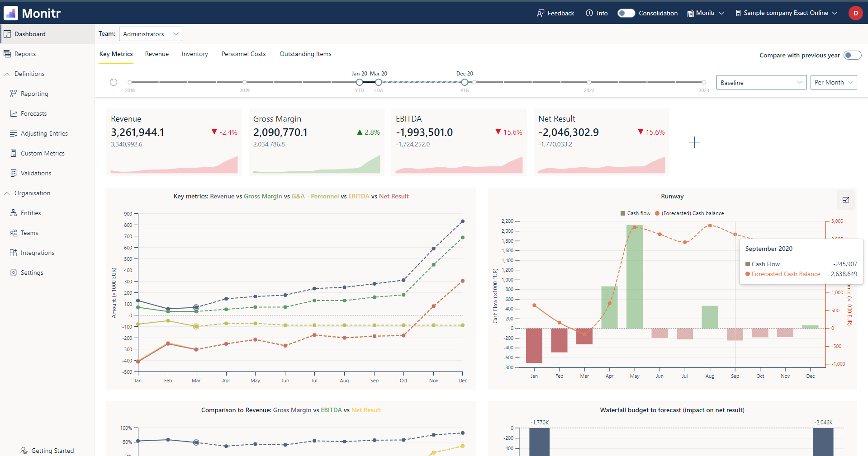Open the Getting Started link
868x456 pixels.
pos(52,450)
